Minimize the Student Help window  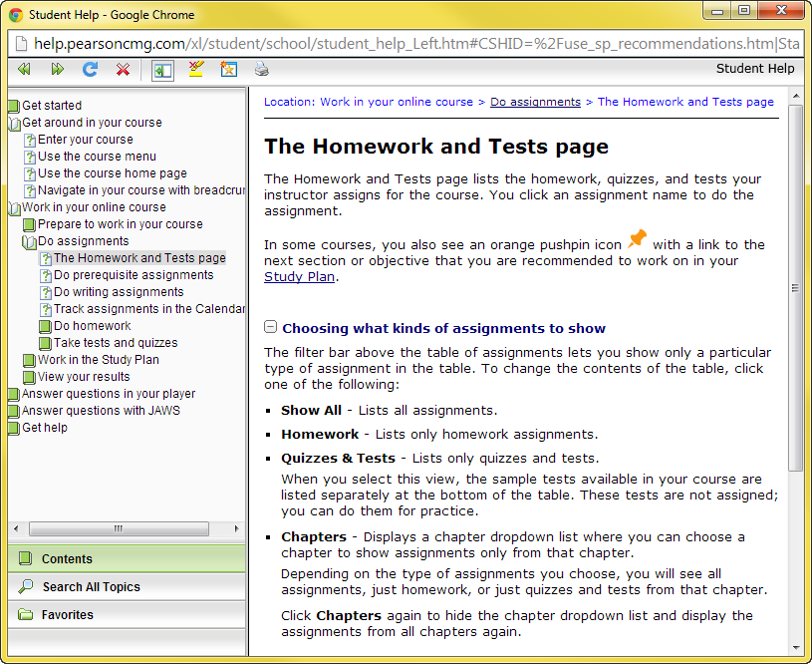click(x=717, y=11)
